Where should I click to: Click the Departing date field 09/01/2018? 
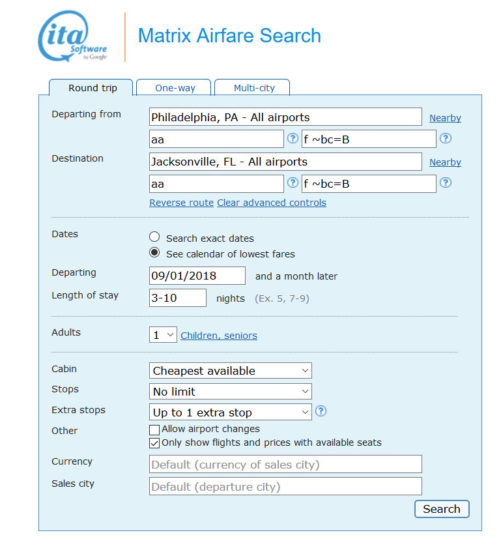click(x=197, y=276)
